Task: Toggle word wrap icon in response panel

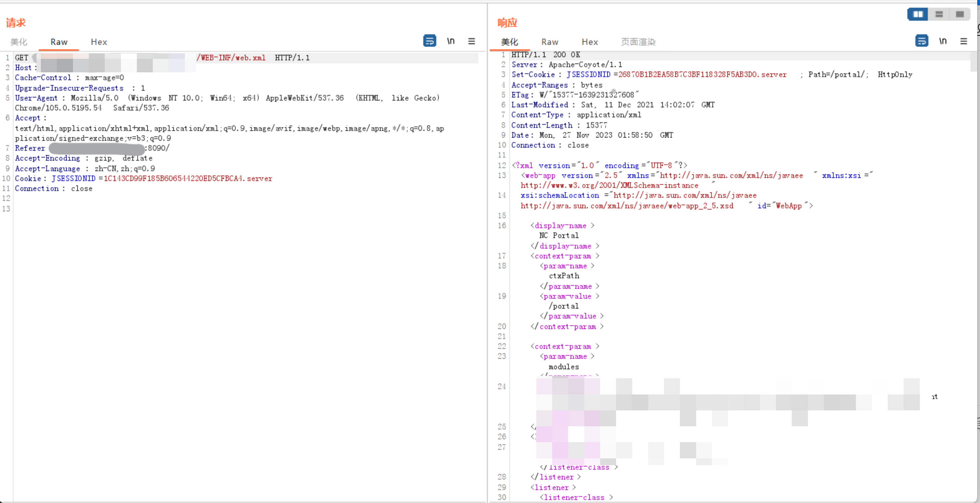Action: pyautogui.click(x=922, y=41)
